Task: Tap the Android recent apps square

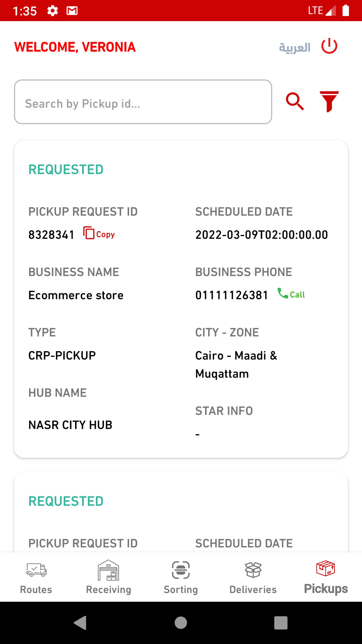Action: coord(281,623)
